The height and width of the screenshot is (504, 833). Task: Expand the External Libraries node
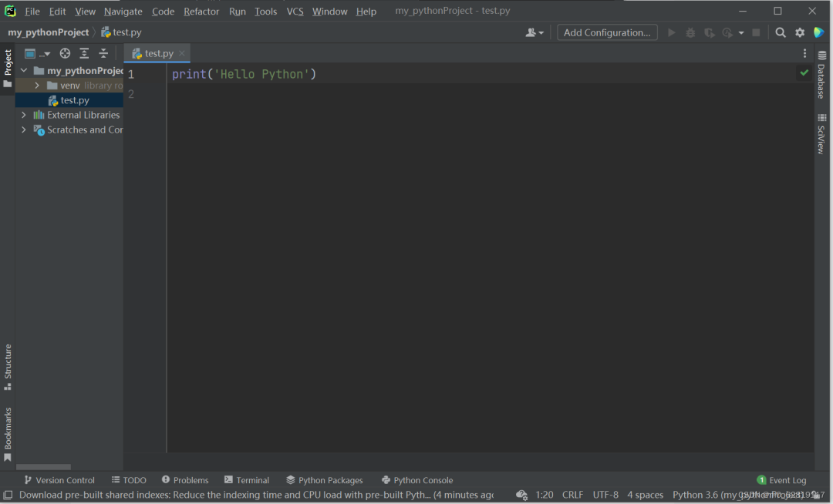click(24, 115)
